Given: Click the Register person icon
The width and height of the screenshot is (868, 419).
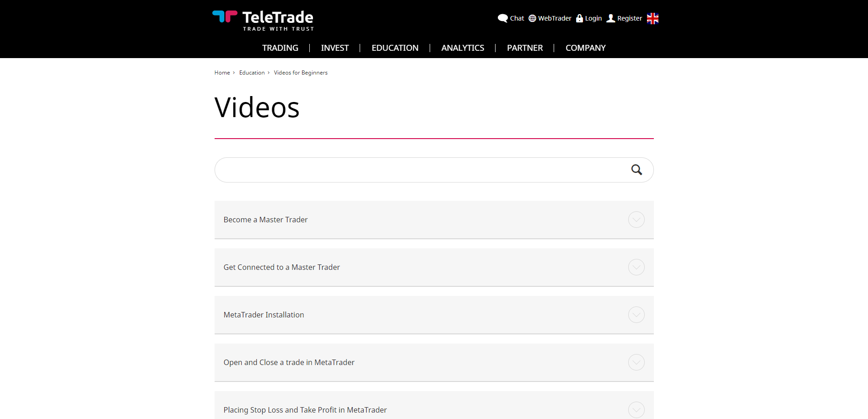Looking at the screenshot, I should coord(610,18).
